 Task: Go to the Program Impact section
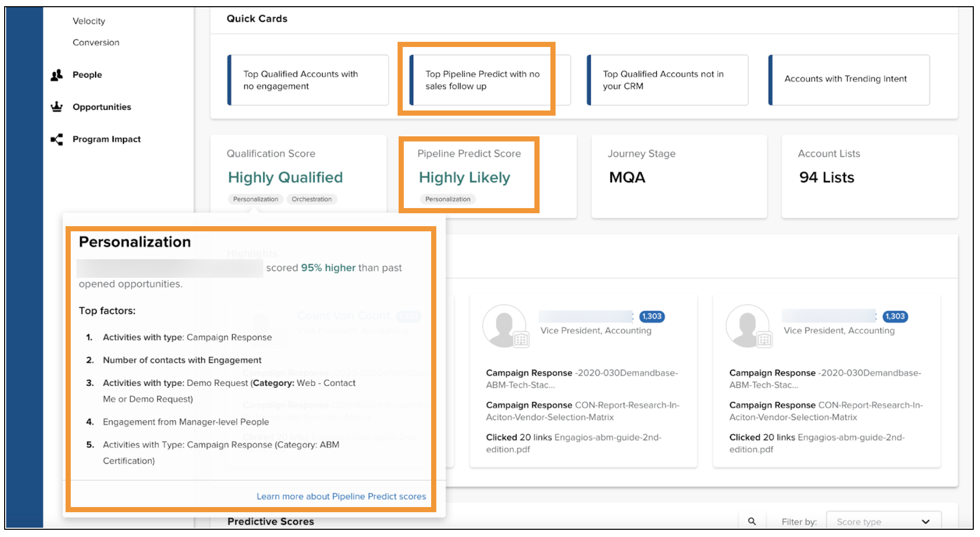[106, 139]
